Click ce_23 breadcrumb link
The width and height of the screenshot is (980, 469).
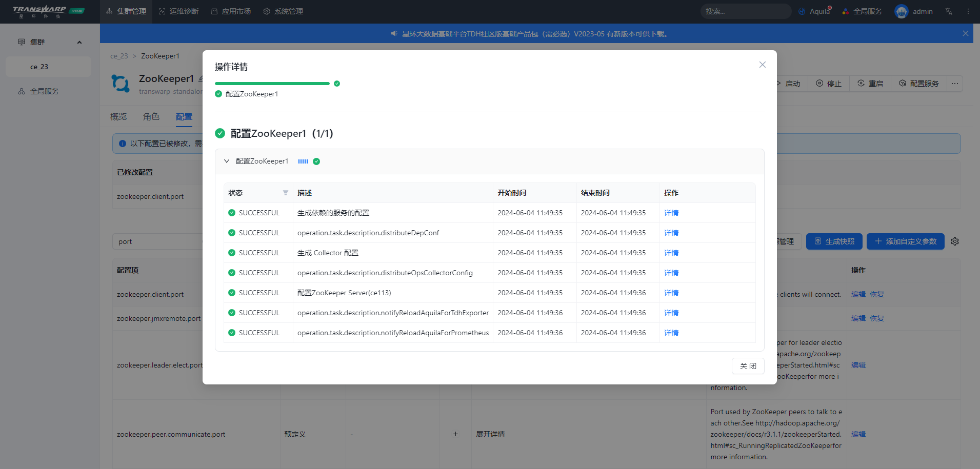[119, 56]
